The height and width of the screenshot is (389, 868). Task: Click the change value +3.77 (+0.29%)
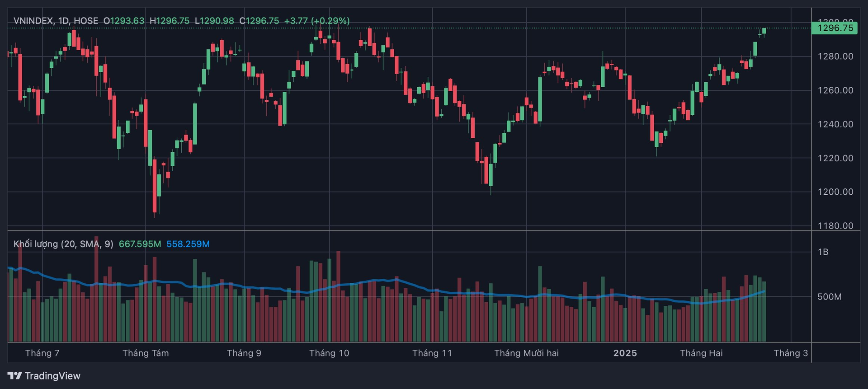tap(316, 21)
